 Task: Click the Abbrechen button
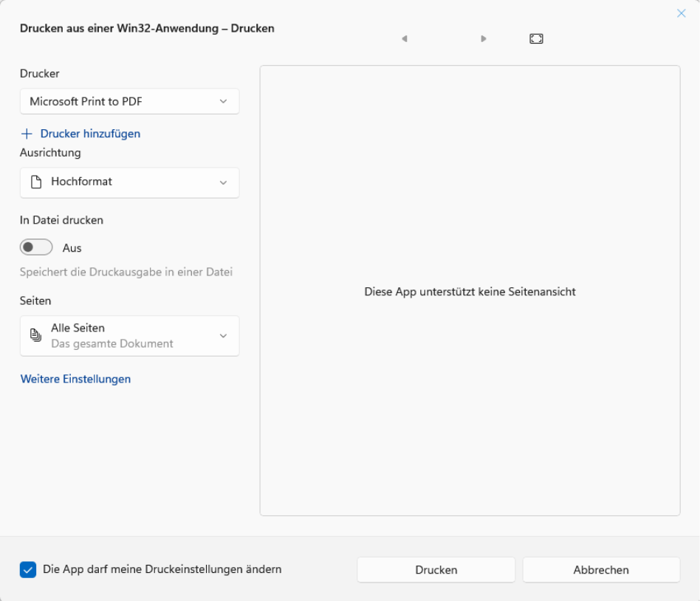pos(601,570)
